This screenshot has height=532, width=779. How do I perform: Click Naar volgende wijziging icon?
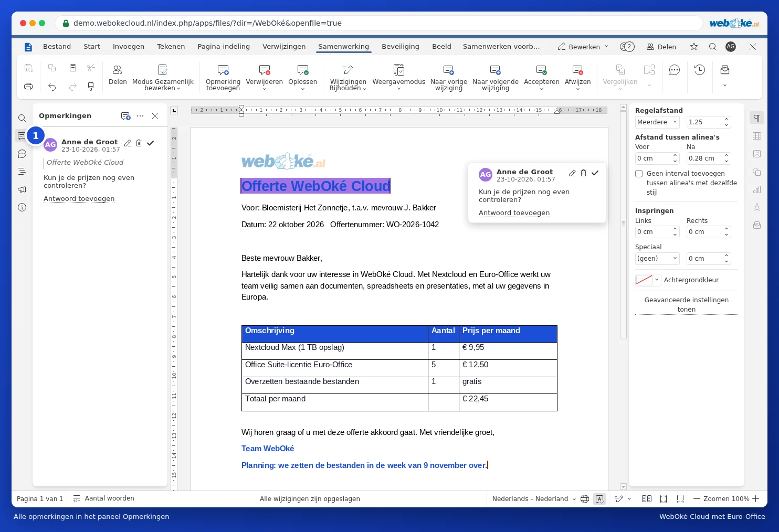[x=495, y=70]
